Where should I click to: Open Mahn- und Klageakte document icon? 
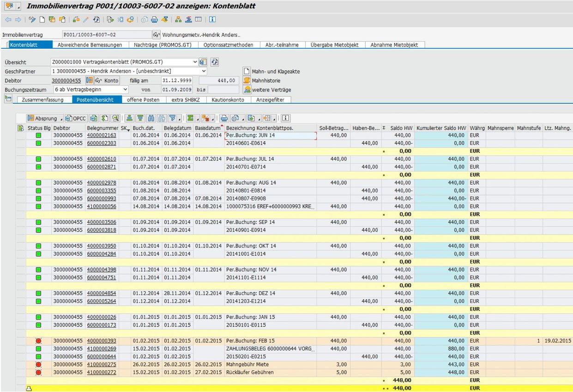[x=247, y=71]
